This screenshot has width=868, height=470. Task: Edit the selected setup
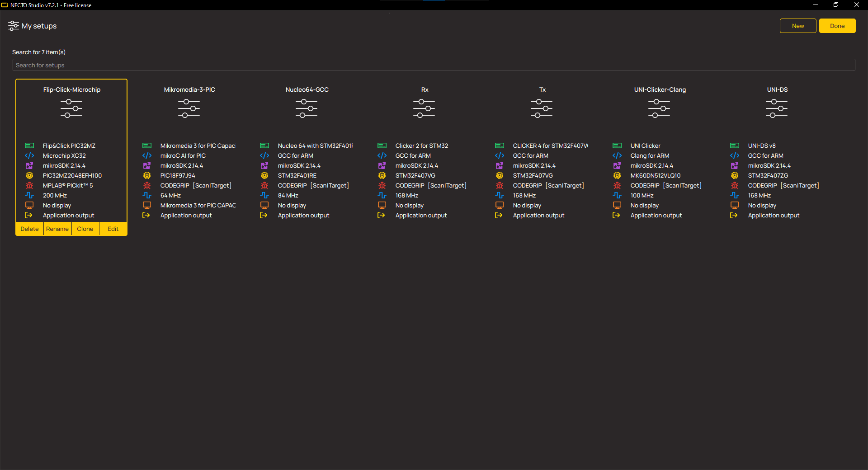pyautogui.click(x=113, y=229)
